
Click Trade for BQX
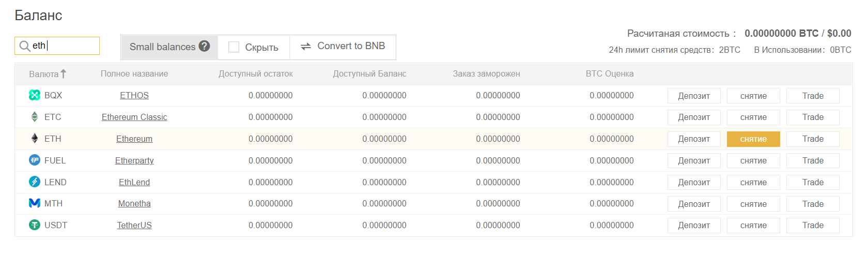point(813,96)
